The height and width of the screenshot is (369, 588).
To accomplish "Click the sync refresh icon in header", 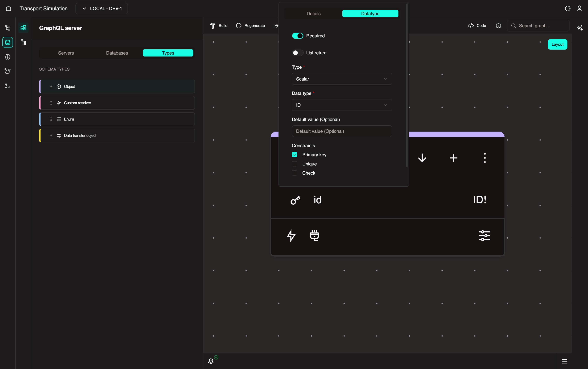I will coord(568,8).
